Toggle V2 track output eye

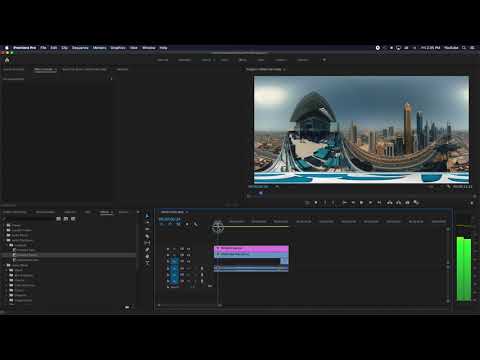pos(189,255)
